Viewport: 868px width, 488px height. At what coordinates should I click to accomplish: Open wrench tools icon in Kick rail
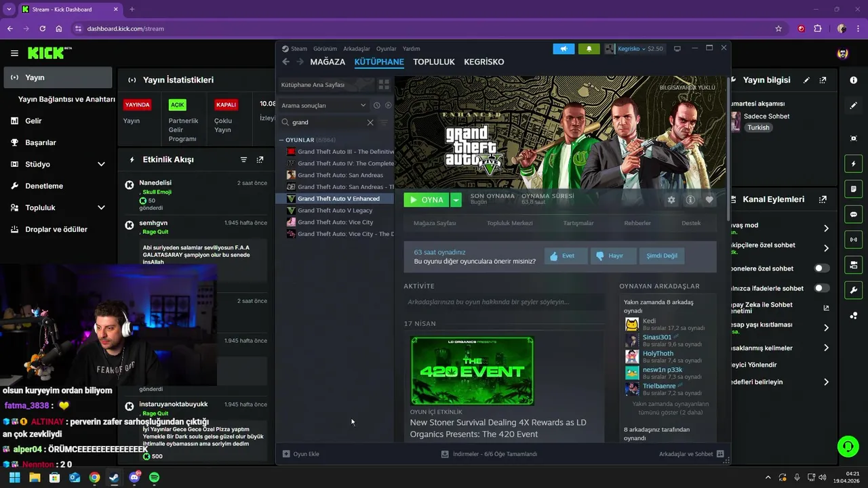point(853,290)
